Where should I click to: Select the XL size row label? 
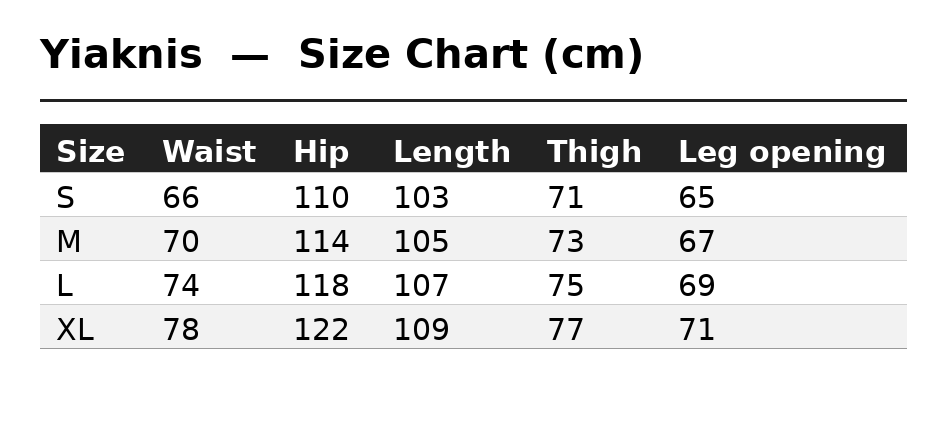tap(75, 330)
